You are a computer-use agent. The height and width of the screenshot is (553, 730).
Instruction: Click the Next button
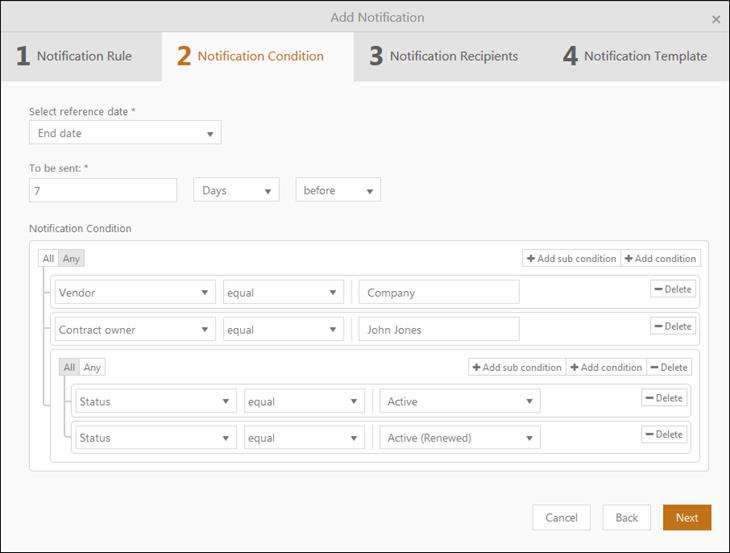pyautogui.click(x=687, y=518)
